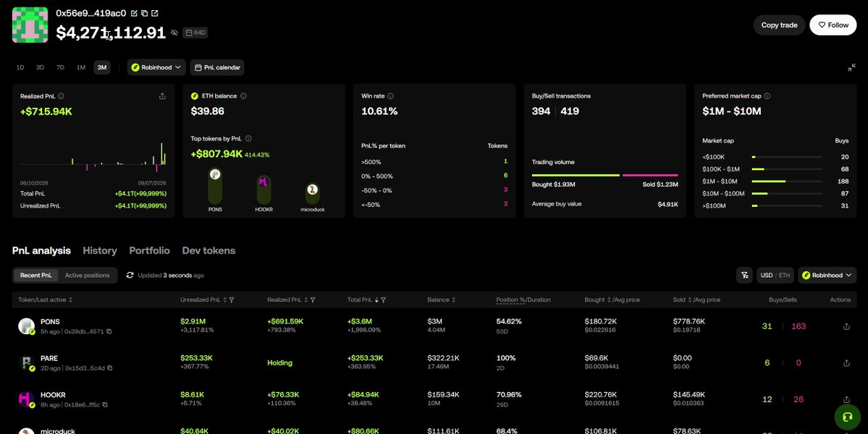Open wallet address in external explorer
Image resolution: width=868 pixels, height=434 pixels.
coord(154,13)
